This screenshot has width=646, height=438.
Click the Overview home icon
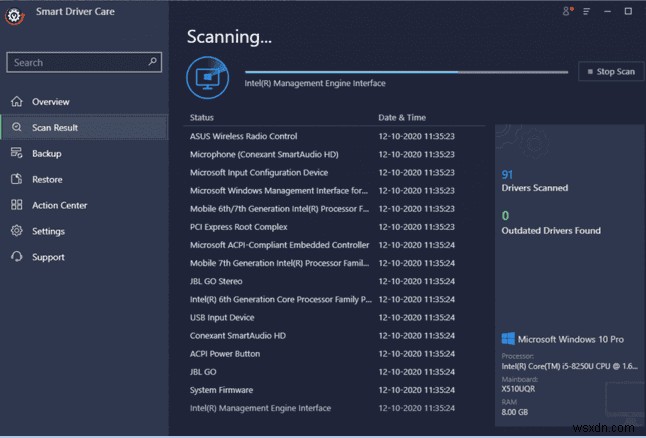pos(16,102)
